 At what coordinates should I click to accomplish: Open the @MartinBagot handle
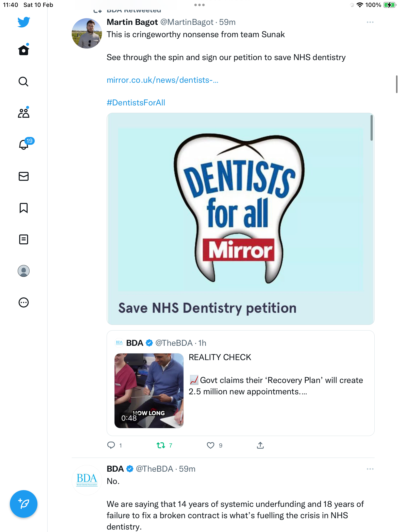187,22
